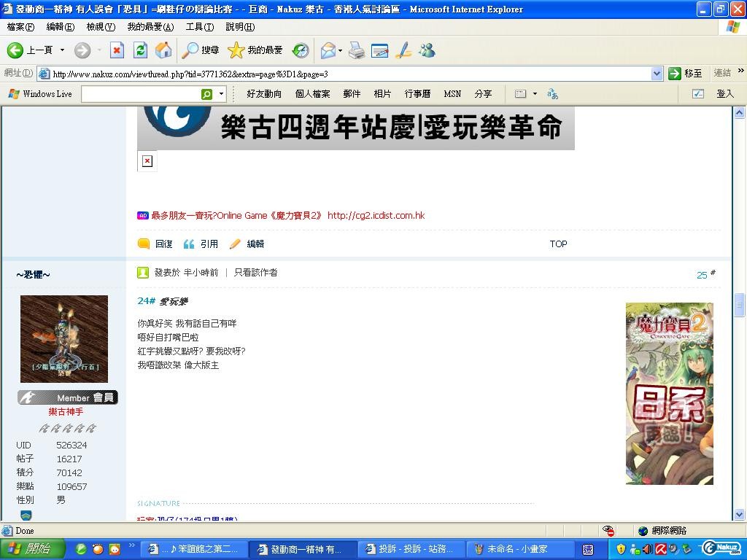The height and width of the screenshot is (560, 747).
Task: Click the 回復 reply link
Action: 163,244
